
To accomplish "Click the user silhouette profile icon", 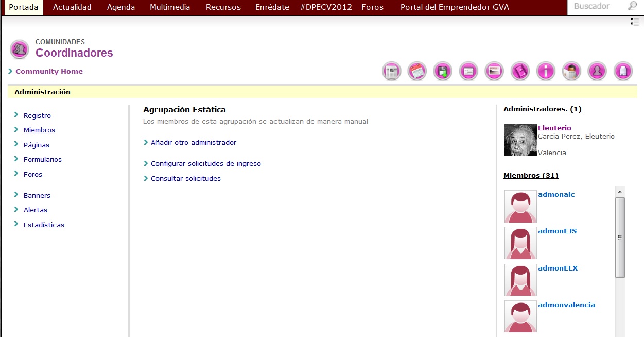I will pyautogui.click(x=597, y=71).
